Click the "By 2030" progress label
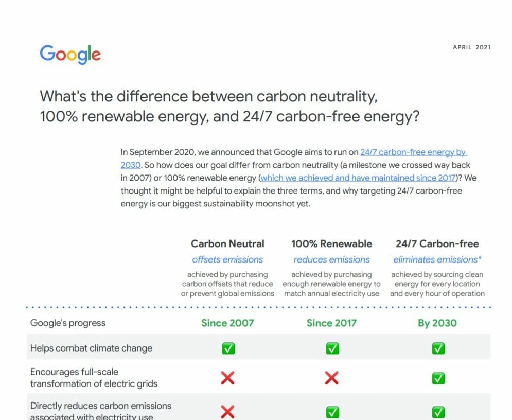Screen dimensions: 512x420 (437, 323)
